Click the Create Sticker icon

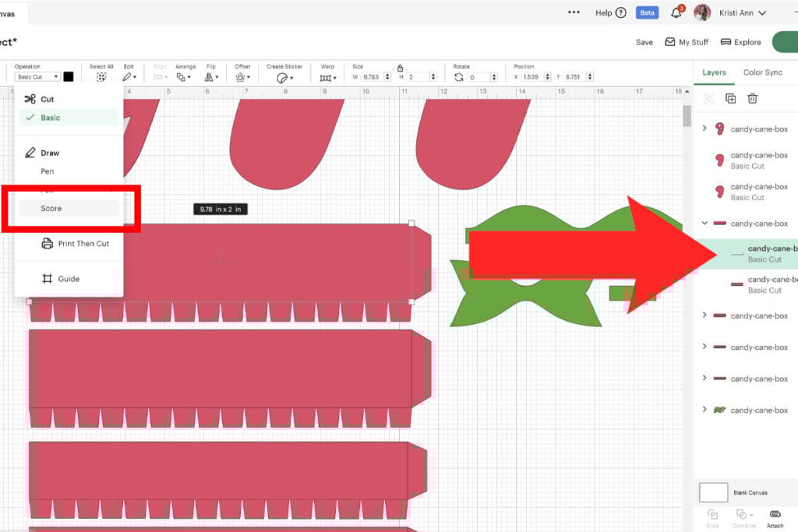pyautogui.click(x=285, y=77)
